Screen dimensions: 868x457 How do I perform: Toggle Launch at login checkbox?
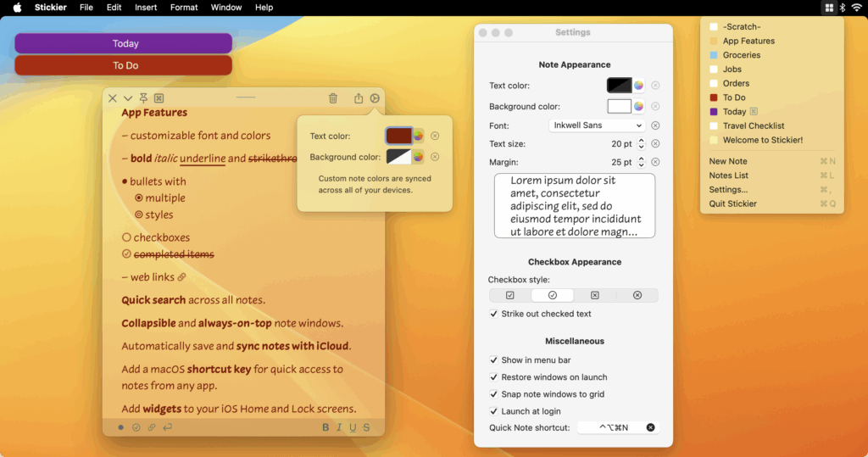tap(493, 411)
